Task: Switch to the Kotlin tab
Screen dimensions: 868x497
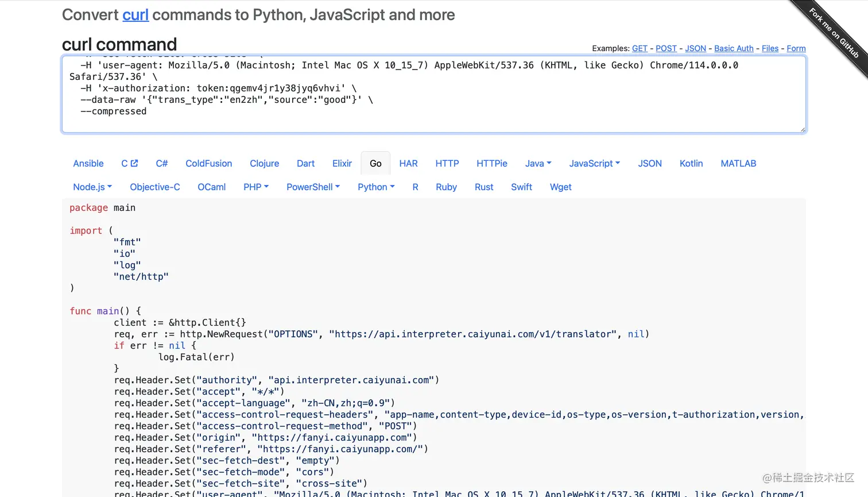Action: click(691, 163)
